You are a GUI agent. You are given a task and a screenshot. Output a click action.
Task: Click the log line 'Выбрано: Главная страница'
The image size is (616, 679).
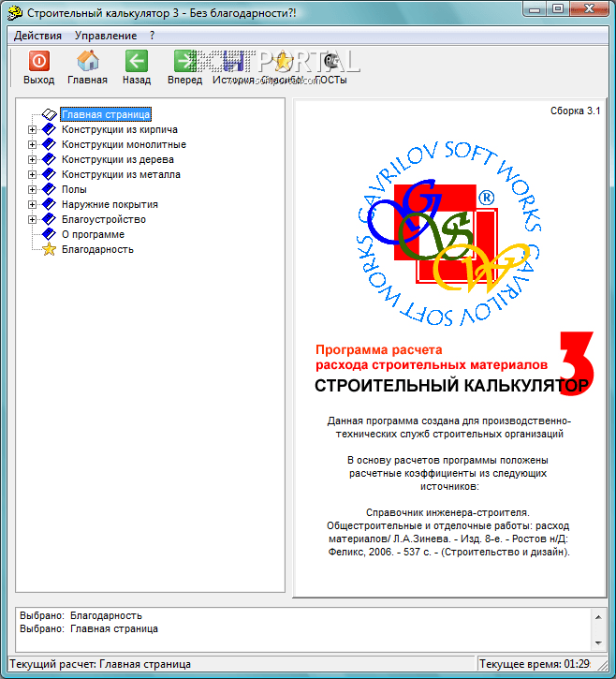[x=89, y=628]
